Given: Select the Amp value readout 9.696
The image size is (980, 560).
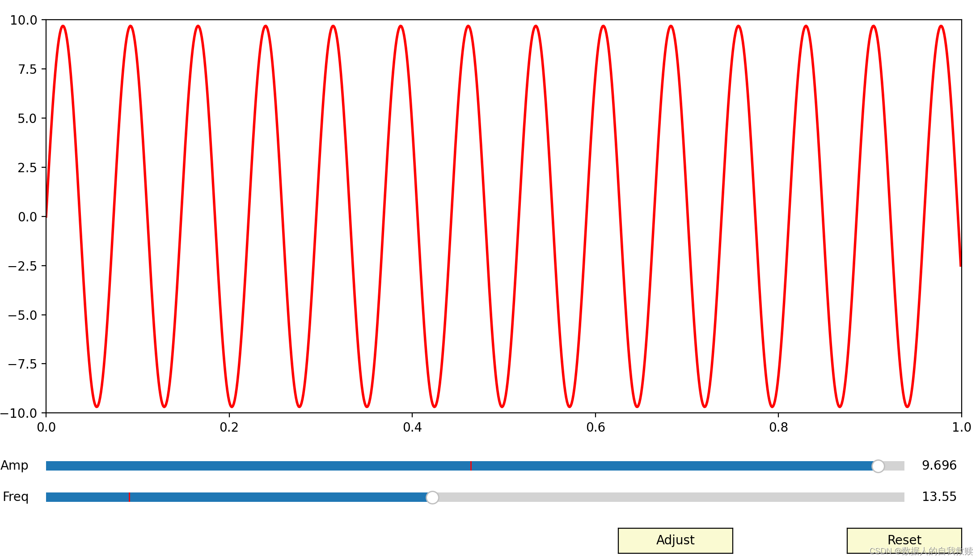Looking at the screenshot, I should point(939,466).
